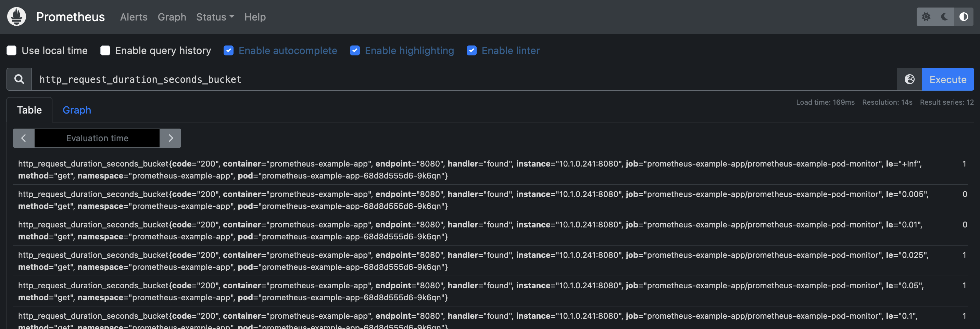Toggle Use local time checkbox
Viewport: 980px width, 329px height.
tap(12, 51)
